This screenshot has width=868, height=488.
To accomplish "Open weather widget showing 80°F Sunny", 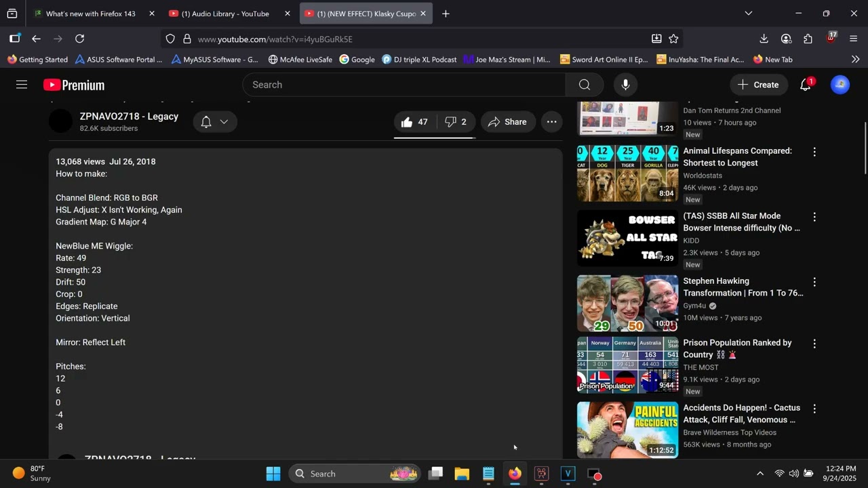I will 32,473.
